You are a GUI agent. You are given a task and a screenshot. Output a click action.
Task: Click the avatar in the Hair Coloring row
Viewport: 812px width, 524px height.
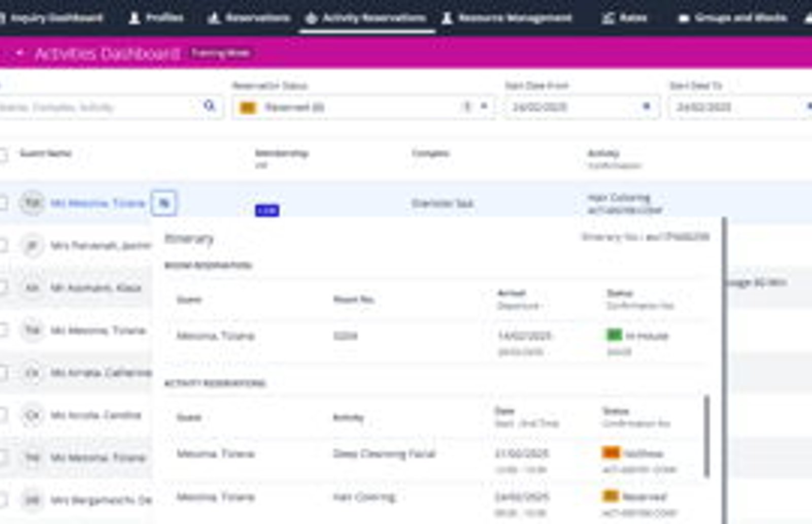[x=32, y=203]
